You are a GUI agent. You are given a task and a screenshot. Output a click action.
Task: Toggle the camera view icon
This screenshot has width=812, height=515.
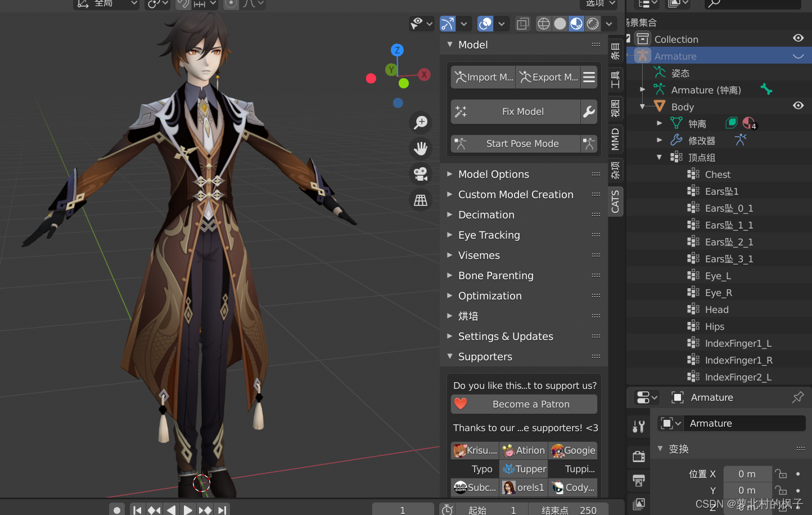coord(421,174)
